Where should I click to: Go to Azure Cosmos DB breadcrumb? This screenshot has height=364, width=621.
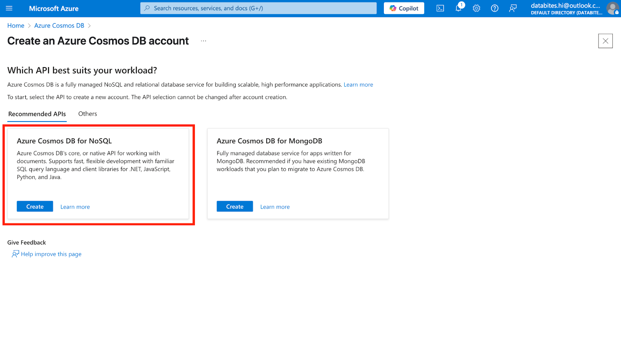[59, 26]
